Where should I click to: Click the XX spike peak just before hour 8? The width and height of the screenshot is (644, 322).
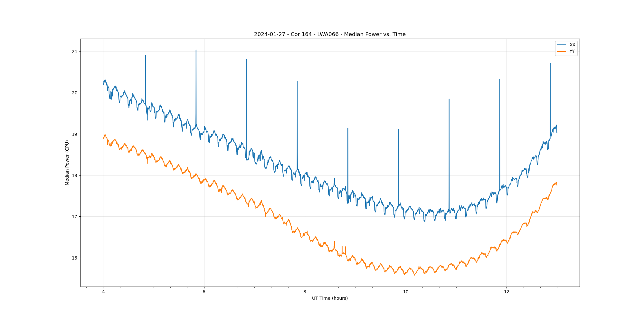(x=297, y=82)
